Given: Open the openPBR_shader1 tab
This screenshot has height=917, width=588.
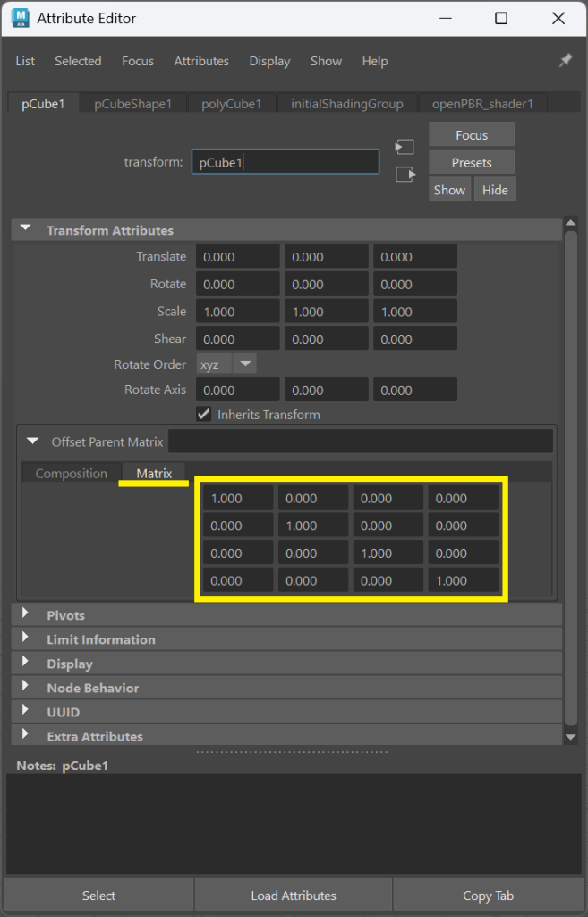Looking at the screenshot, I should pos(482,104).
